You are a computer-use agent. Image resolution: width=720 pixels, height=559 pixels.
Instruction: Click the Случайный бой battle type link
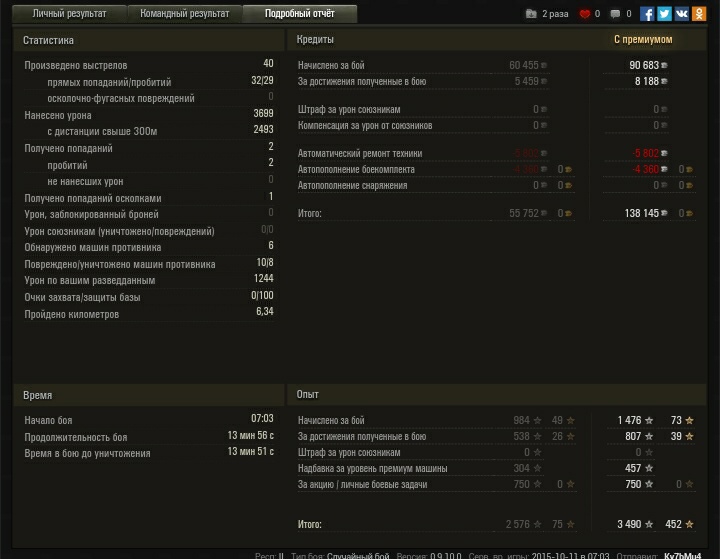358,555
